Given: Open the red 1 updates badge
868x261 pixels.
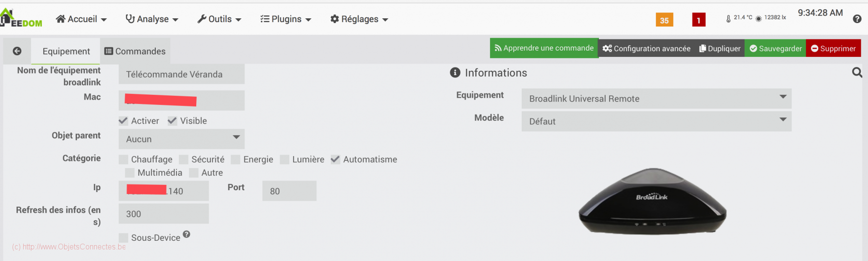Looking at the screenshot, I should 699,20.
